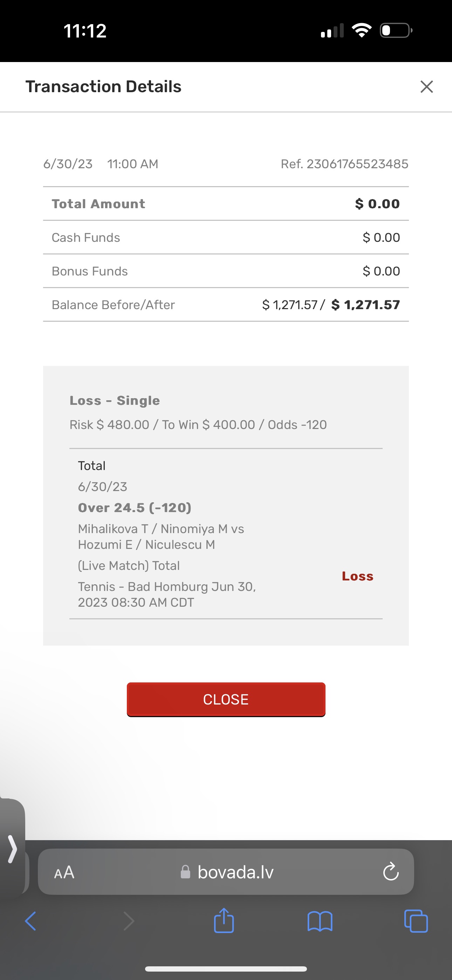Tap the Safari forward arrow
This screenshot has height=980, width=452.
click(x=129, y=921)
